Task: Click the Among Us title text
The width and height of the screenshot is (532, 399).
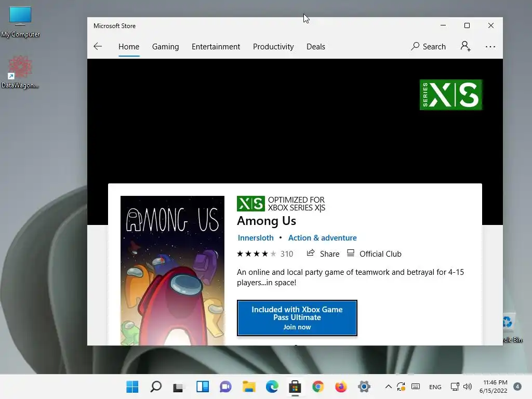Action: [267, 221]
